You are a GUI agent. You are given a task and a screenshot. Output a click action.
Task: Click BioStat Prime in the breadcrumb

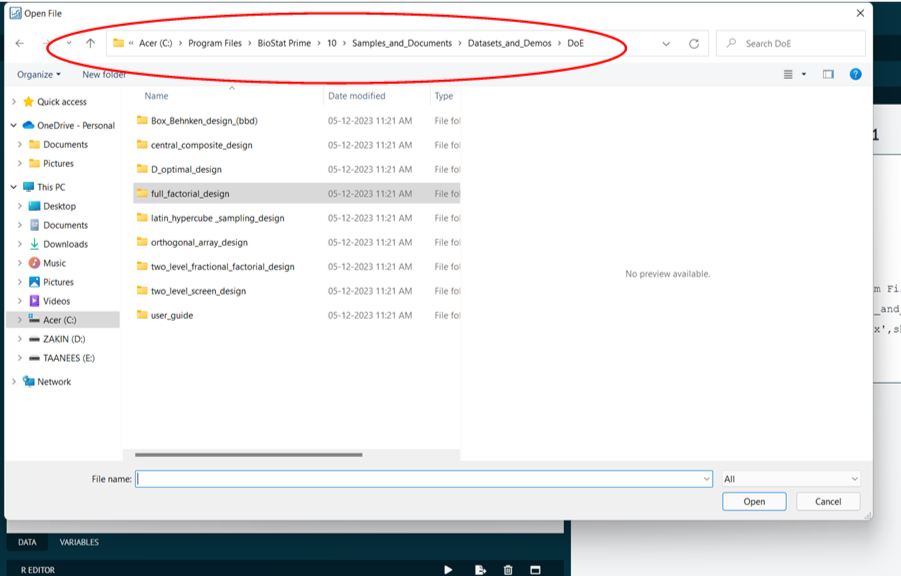[284, 43]
